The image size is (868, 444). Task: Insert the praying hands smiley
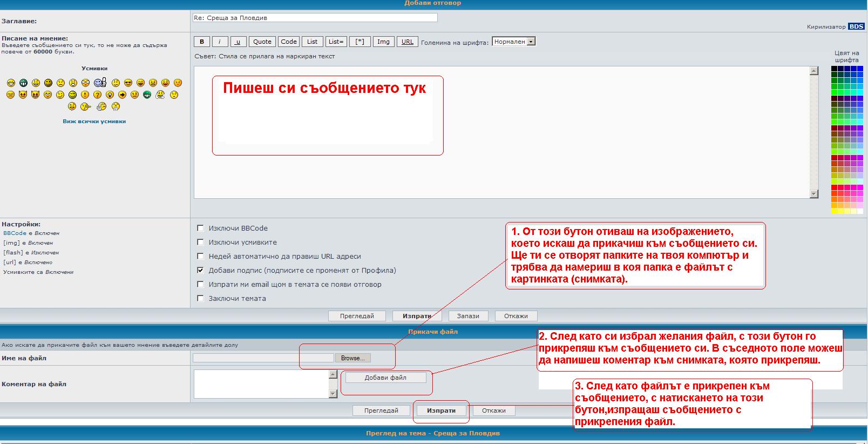point(116,106)
